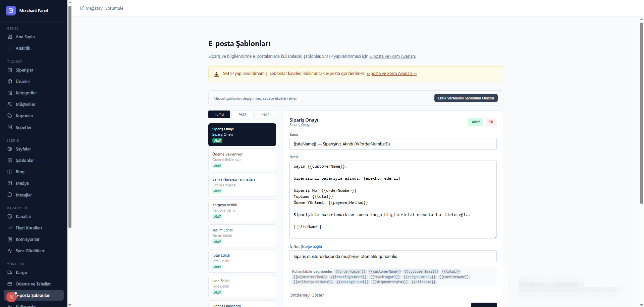
Task: Open the E-posta Şablonları sidebar item
Action: point(34,296)
